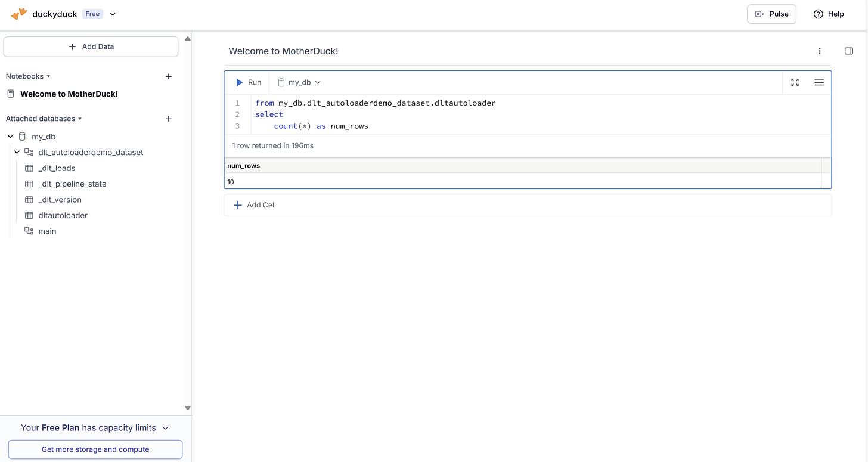Open the Pulse panel
The height and width of the screenshot is (462, 868).
[771, 13]
